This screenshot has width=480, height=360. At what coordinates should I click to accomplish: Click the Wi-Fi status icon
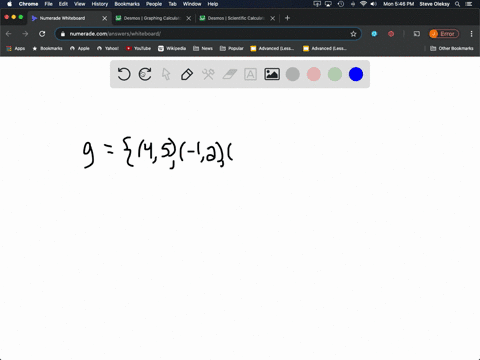click(363, 4)
